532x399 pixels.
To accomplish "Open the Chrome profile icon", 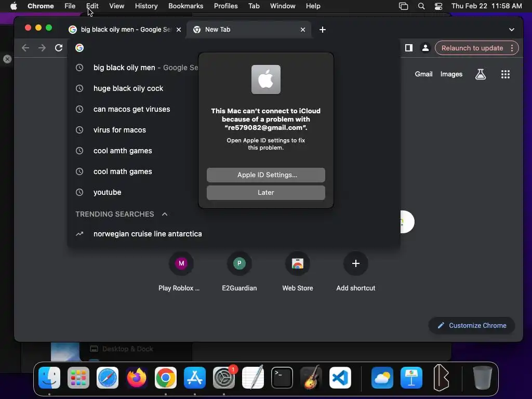I will (425, 48).
